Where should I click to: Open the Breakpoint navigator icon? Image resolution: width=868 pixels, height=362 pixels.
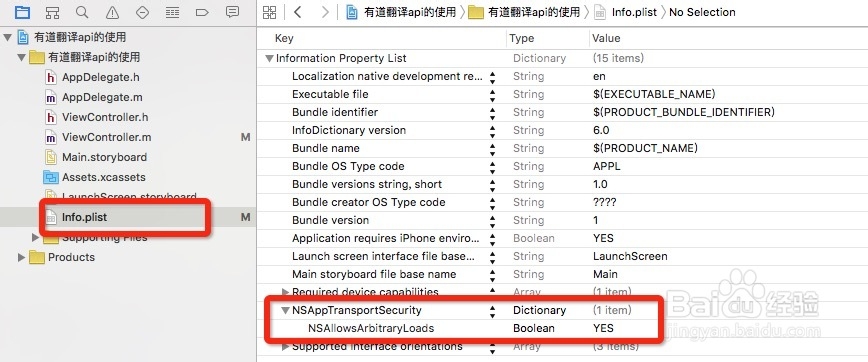pyautogui.click(x=202, y=12)
